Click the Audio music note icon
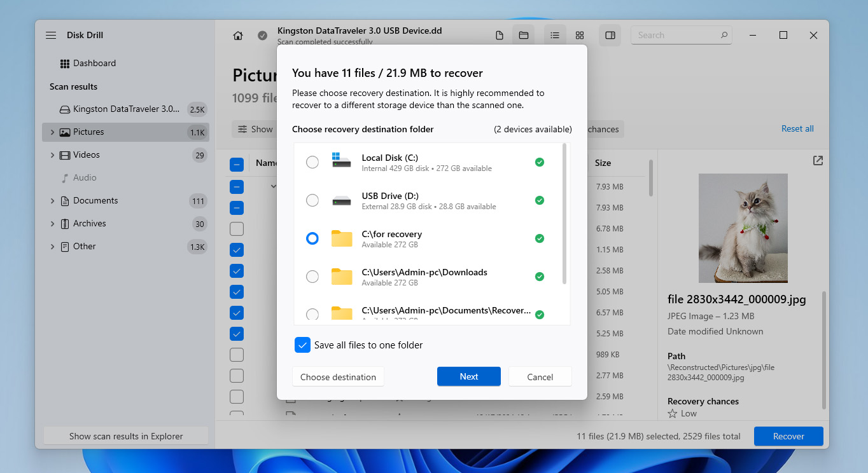This screenshot has width=868, height=473. (65, 178)
